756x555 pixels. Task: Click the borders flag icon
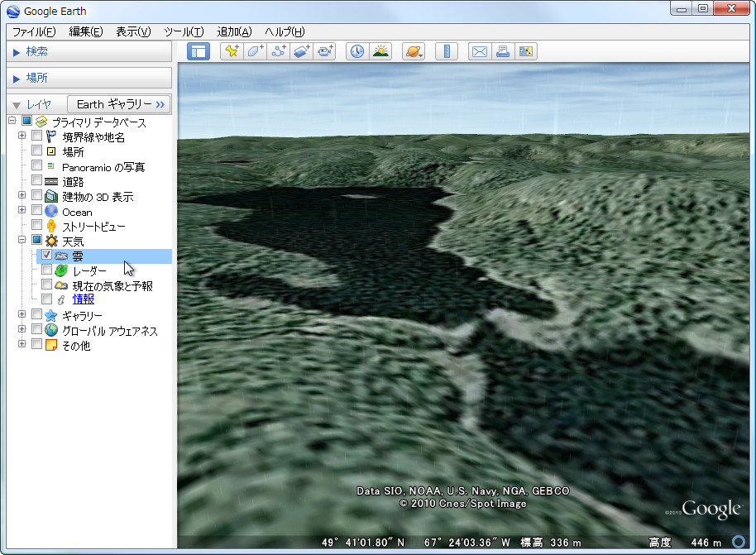51,136
